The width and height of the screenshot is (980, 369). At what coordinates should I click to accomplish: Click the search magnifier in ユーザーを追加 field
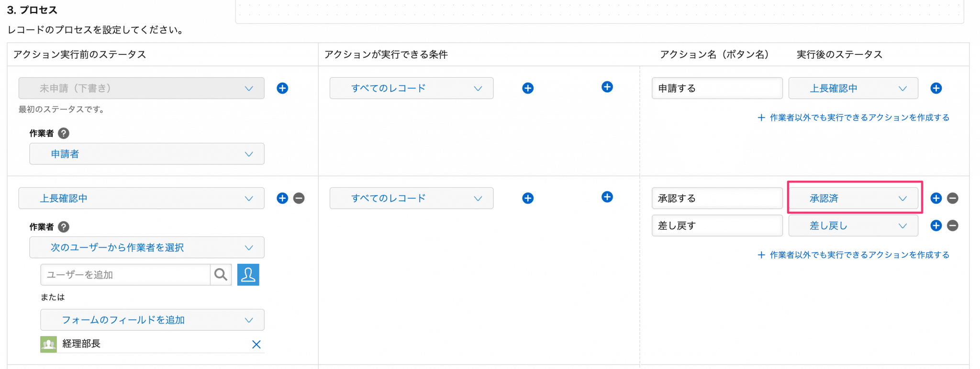click(x=221, y=275)
